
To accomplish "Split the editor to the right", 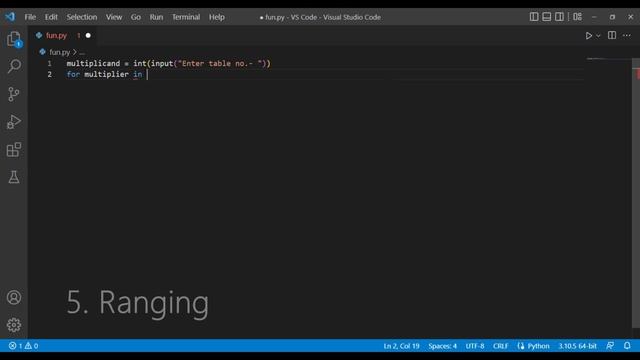I will click(x=611, y=36).
